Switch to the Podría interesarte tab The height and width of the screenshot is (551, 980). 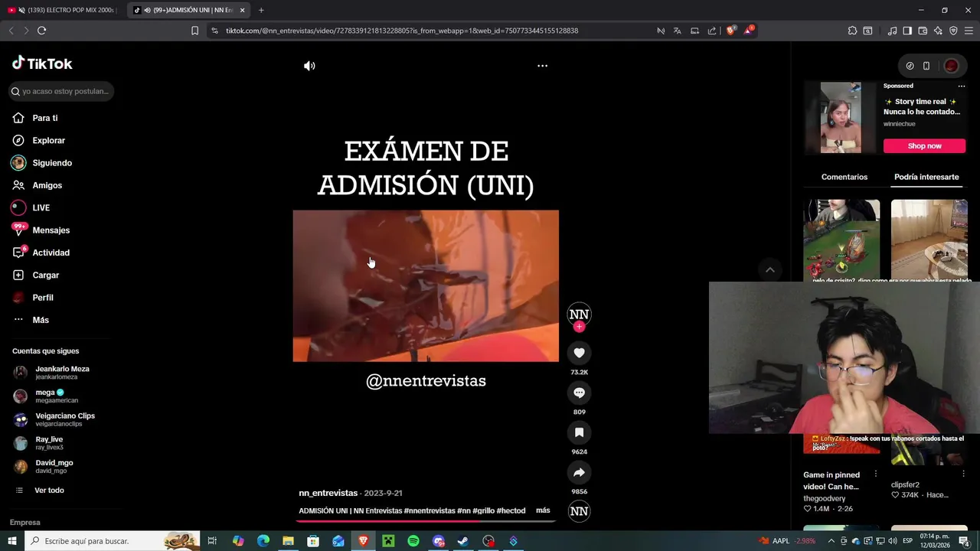(926, 177)
